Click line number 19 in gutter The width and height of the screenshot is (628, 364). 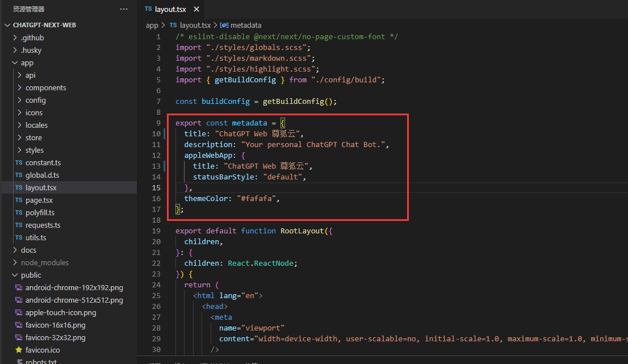pos(156,231)
